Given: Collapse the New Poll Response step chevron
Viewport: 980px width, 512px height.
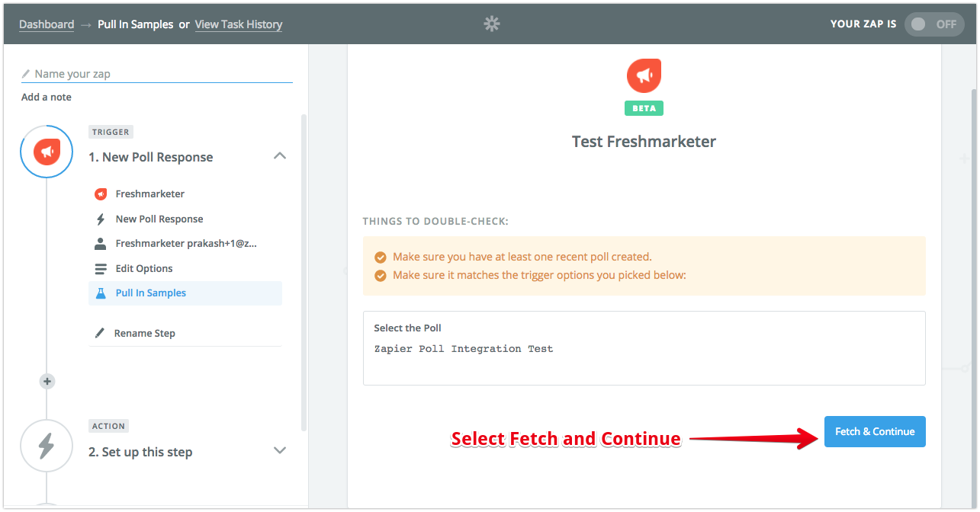Looking at the screenshot, I should [280, 156].
